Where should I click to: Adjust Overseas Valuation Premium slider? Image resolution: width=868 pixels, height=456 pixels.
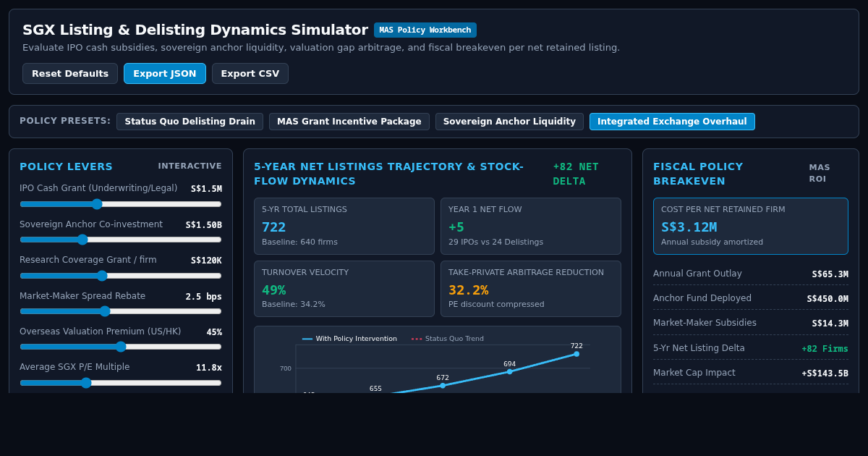tap(121, 347)
